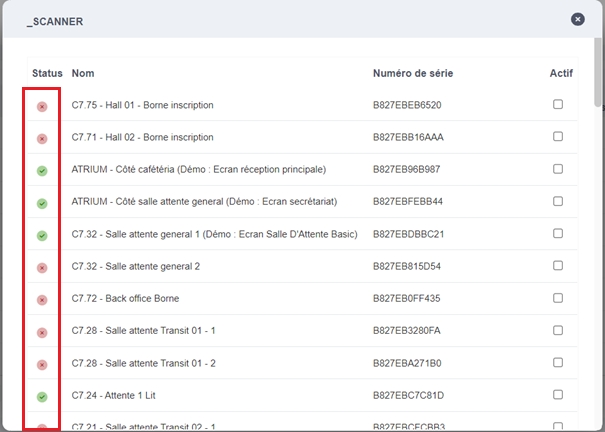Click the Nom column header

(x=82, y=74)
